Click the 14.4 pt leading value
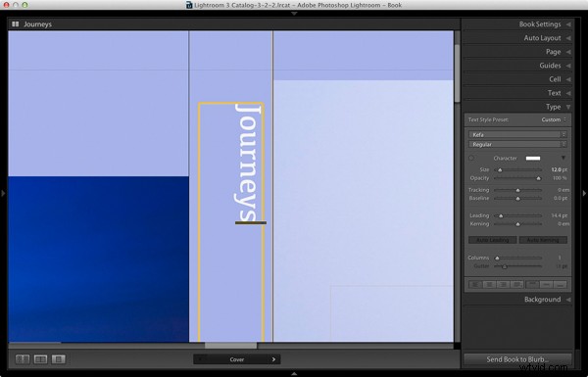The image size is (588, 377). point(560,215)
